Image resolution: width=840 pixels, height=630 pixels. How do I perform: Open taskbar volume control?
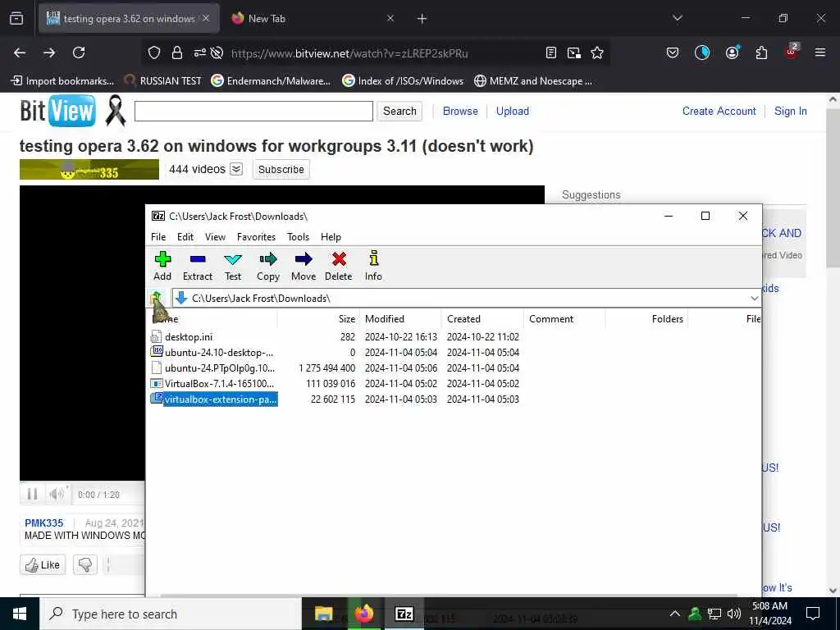pyautogui.click(x=734, y=614)
